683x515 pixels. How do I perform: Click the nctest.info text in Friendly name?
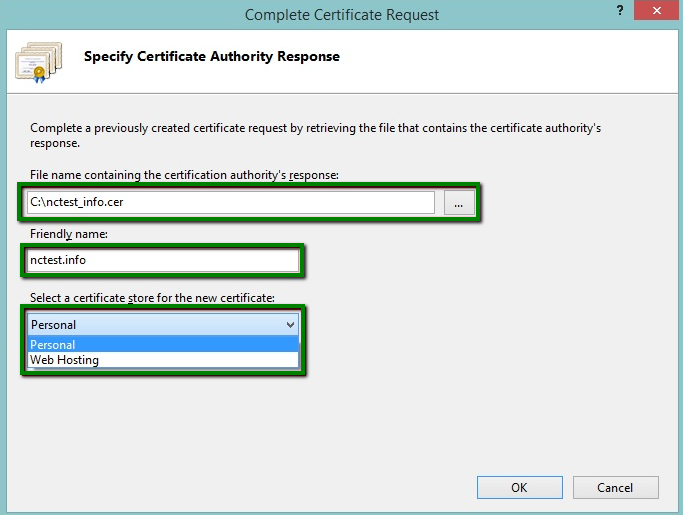tap(58, 260)
